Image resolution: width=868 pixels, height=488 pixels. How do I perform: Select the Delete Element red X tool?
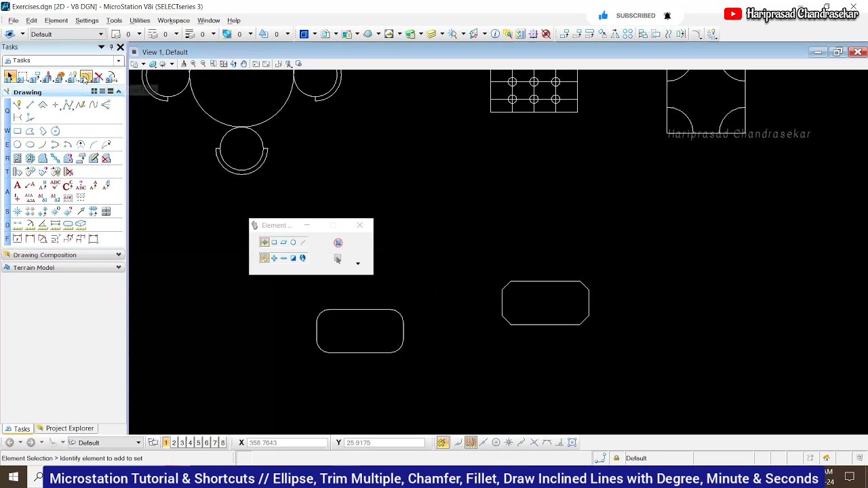(99, 77)
